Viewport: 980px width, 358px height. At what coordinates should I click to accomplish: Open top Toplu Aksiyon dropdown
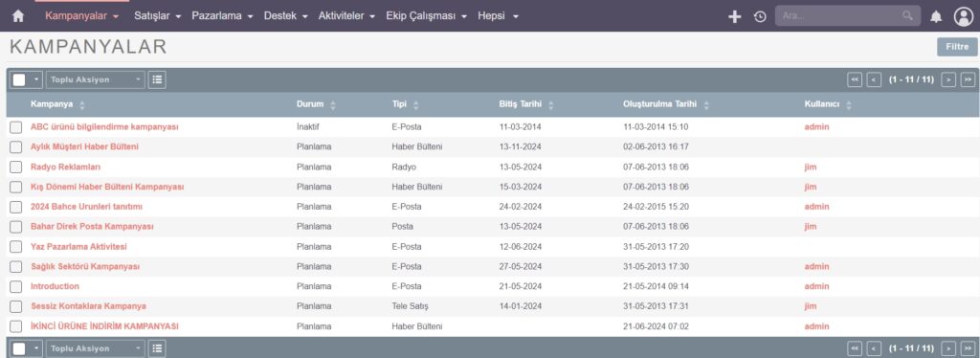tap(95, 79)
